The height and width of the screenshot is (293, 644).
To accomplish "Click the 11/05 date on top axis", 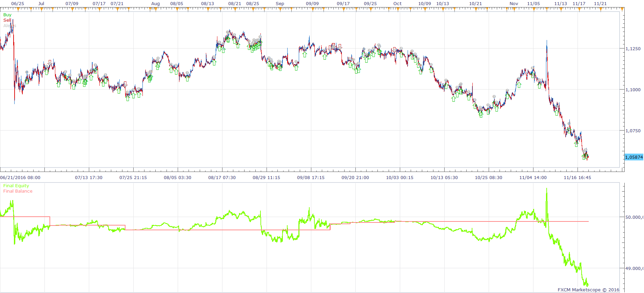I will (x=533, y=4).
